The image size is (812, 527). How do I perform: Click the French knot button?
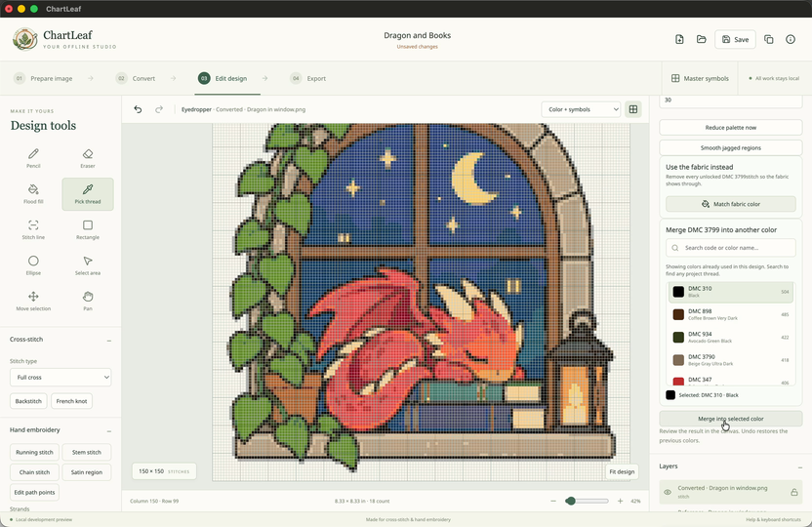coord(71,401)
